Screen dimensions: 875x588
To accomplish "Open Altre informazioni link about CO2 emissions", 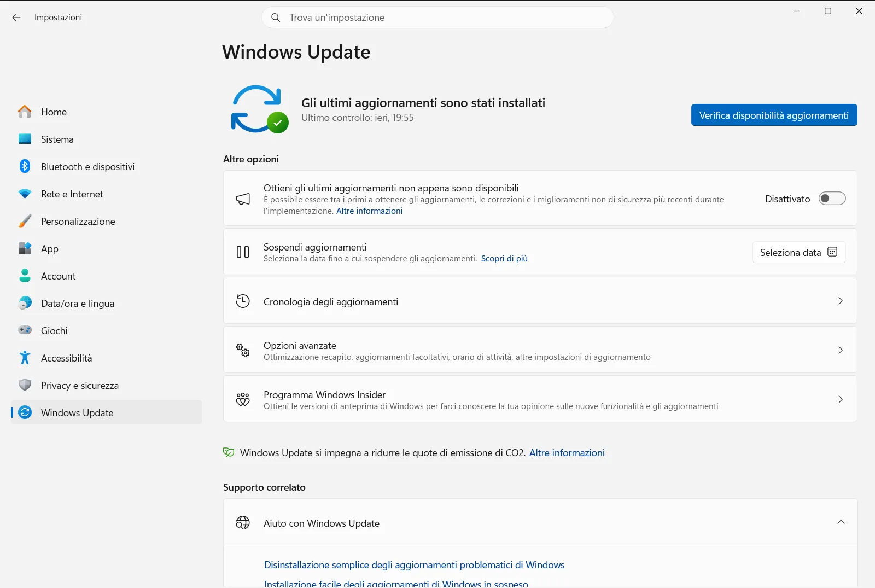I will (x=567, y=453).
